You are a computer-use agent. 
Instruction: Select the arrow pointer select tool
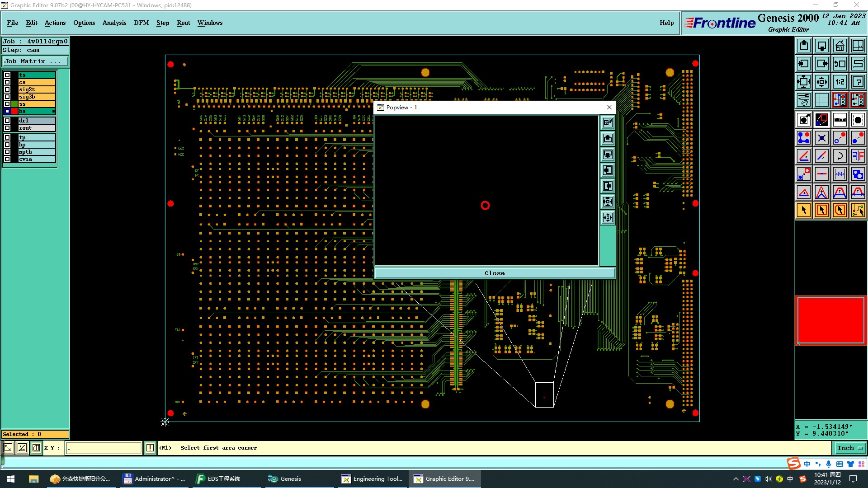coord(803,210)
